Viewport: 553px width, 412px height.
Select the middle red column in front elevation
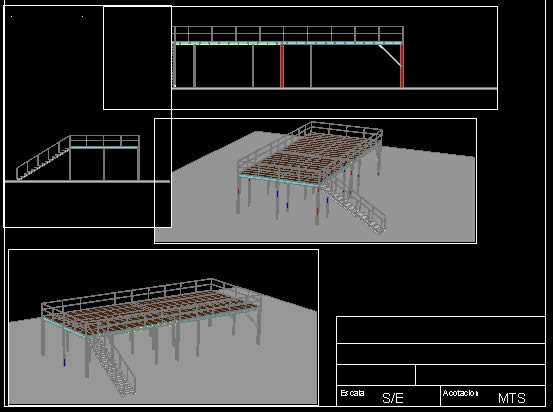point(282,66)
